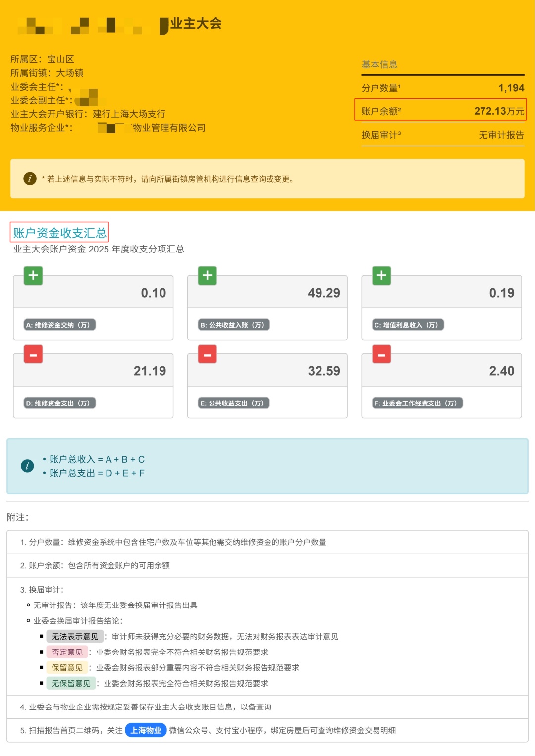Click the green 无保留意见 tag

click(71, 683)
